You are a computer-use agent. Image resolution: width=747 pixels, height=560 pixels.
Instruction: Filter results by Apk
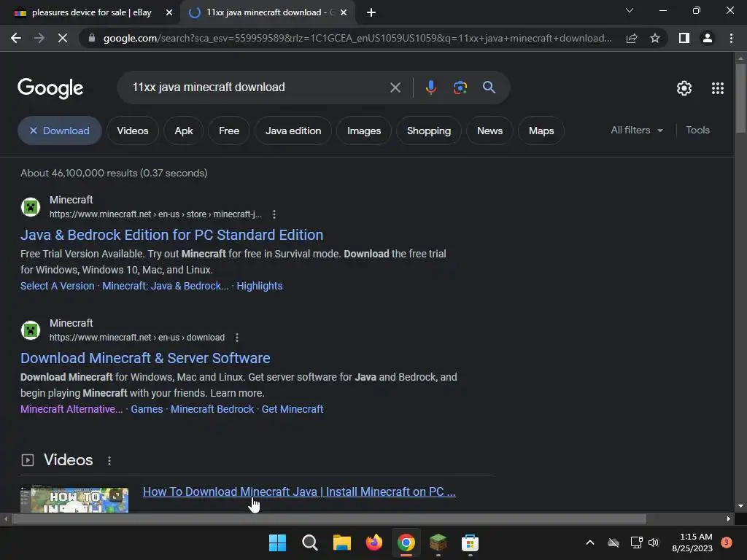coord(183,131)
